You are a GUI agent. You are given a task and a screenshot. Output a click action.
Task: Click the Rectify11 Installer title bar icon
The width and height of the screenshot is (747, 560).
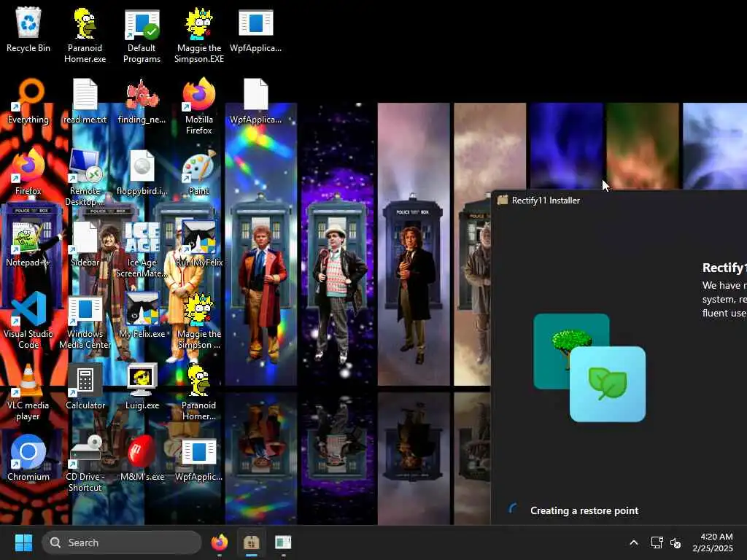502,200
